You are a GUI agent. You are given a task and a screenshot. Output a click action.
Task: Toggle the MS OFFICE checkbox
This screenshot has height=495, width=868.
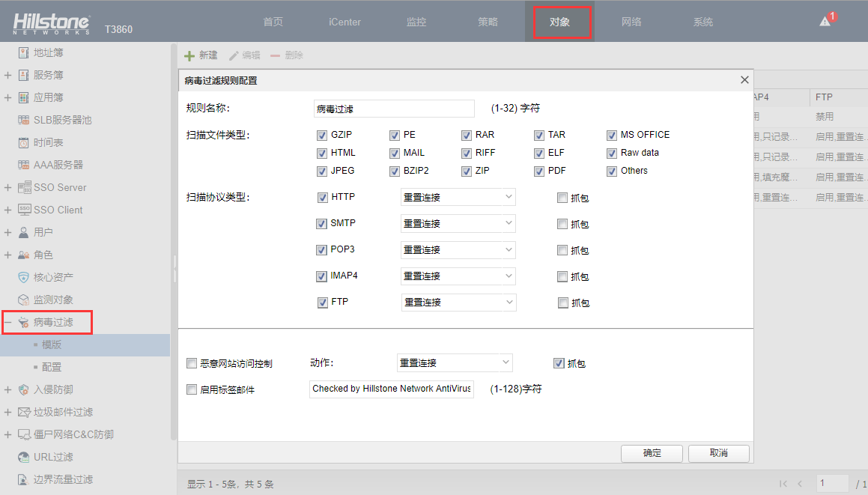click(612, 135)
